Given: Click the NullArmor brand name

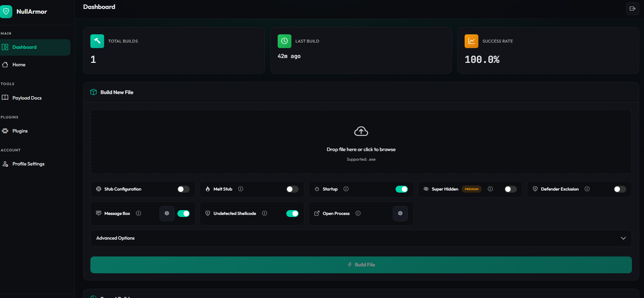Looking at the screenshot, I should [32, 12].
